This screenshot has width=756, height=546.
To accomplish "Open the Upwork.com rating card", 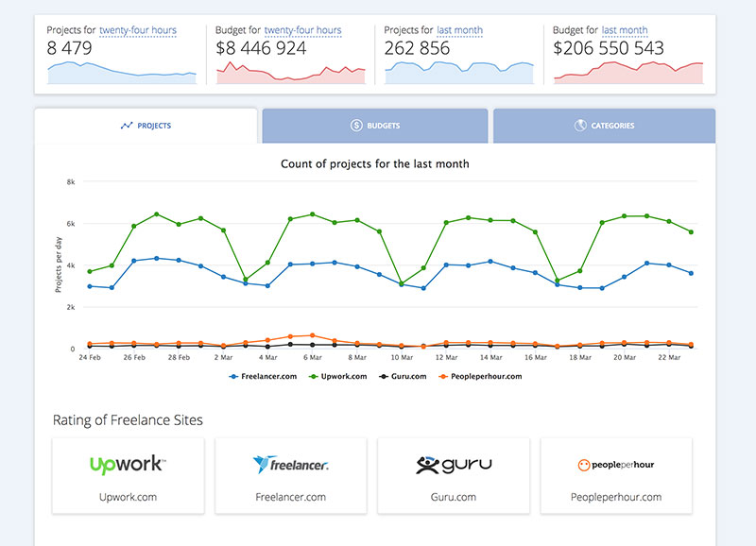I will click(128, 476).
